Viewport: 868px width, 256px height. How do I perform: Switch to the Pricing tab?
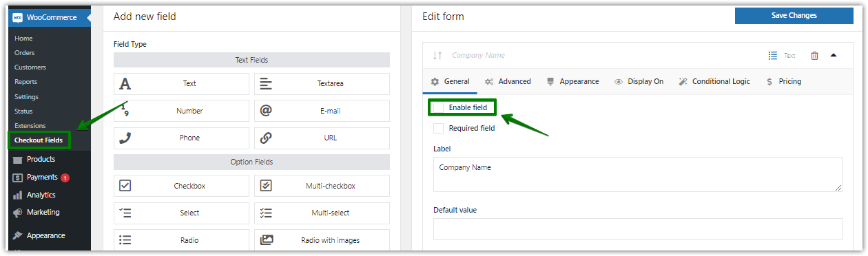pos(783,81)
